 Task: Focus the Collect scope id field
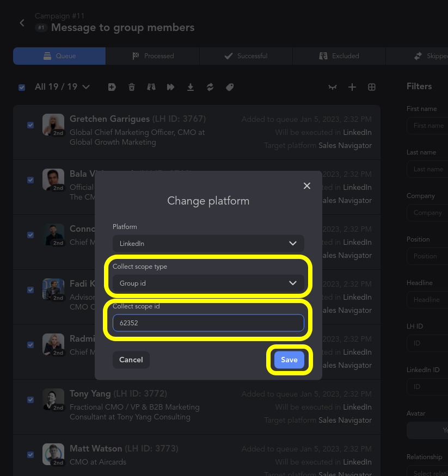tap(208, 323)
